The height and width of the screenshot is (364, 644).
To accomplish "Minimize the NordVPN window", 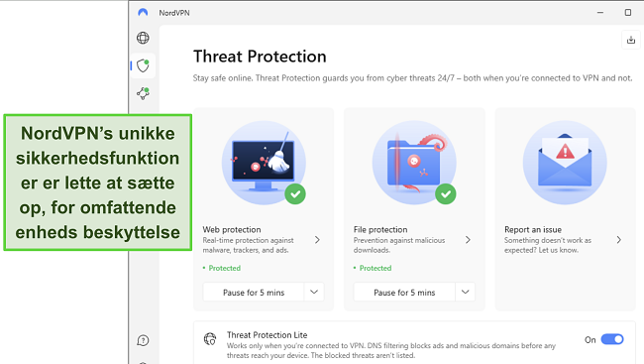I will pos(600,13).
